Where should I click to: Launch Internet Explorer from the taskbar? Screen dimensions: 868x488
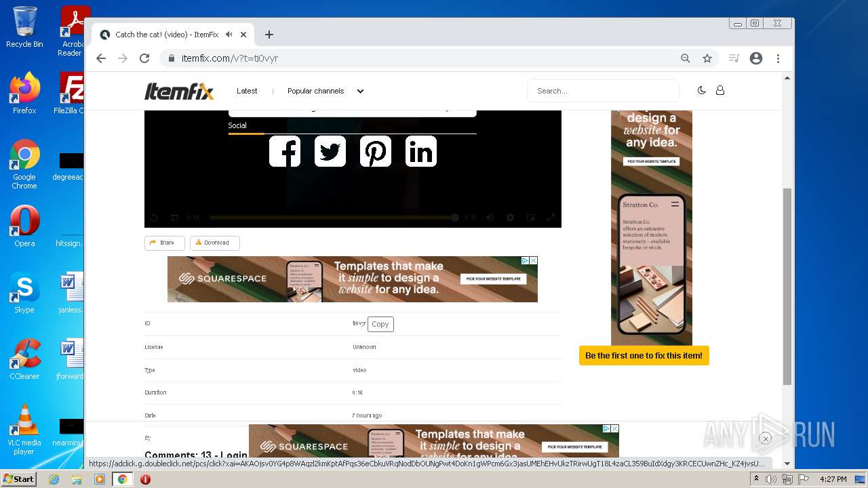54,479
